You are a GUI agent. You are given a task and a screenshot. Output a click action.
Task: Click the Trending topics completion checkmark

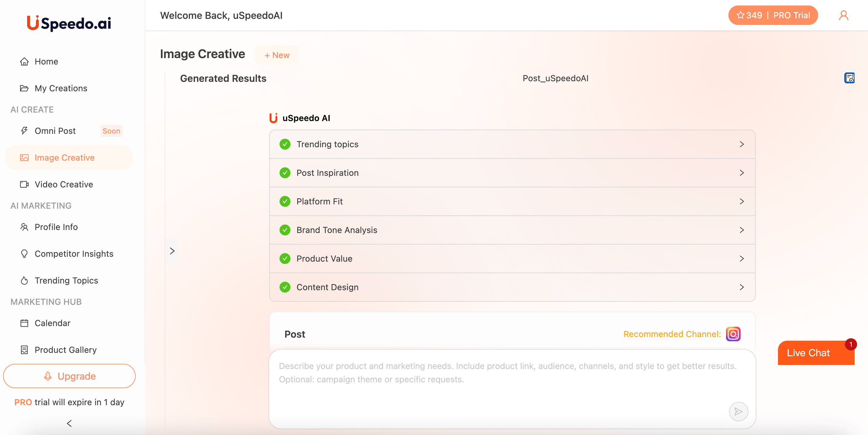pos(285,144)
